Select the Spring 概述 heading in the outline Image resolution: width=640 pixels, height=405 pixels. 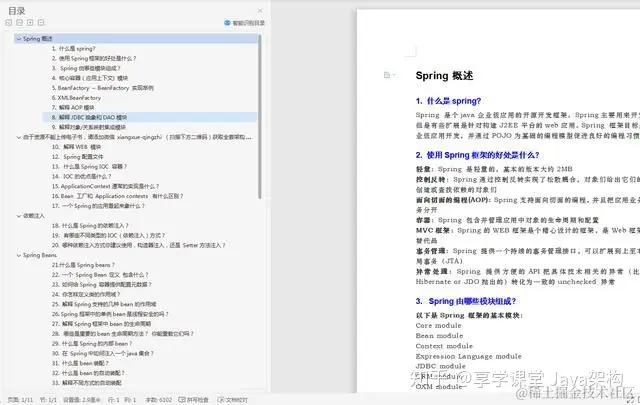[x=38, y=39]
